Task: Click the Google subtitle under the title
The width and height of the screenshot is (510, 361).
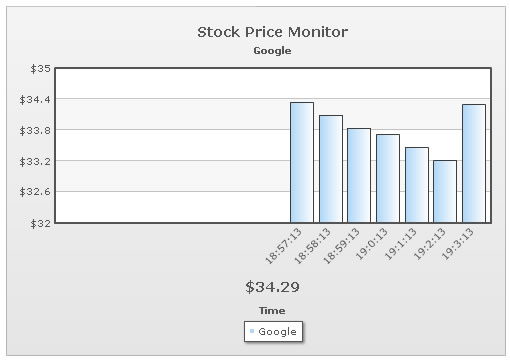Action: 272,51
